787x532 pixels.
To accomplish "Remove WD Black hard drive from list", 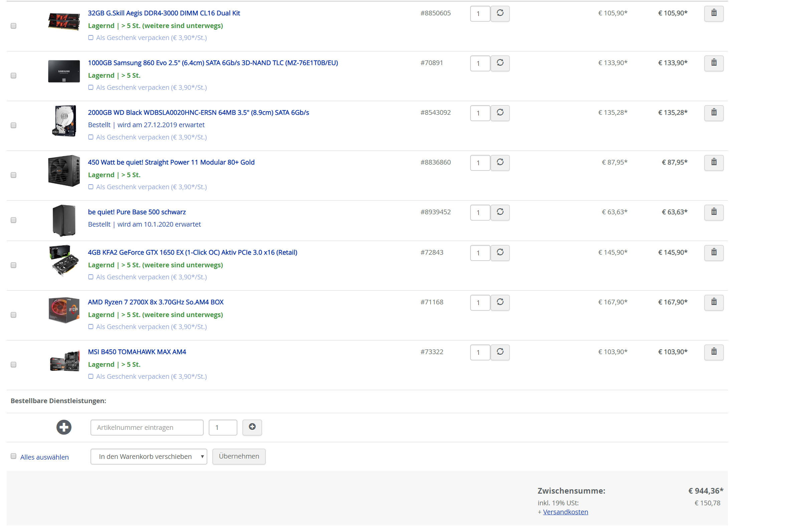I will [714, 113].
